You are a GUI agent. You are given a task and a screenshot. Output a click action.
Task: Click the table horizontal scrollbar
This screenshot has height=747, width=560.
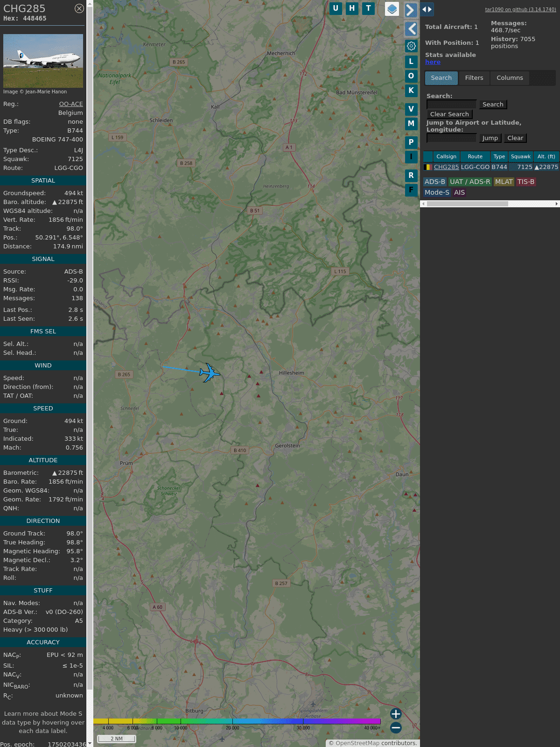click(467, 204)
